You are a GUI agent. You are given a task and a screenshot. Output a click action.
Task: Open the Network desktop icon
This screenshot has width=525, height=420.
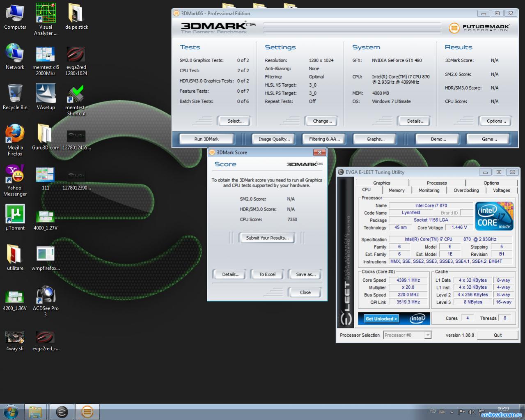(15, 57)
